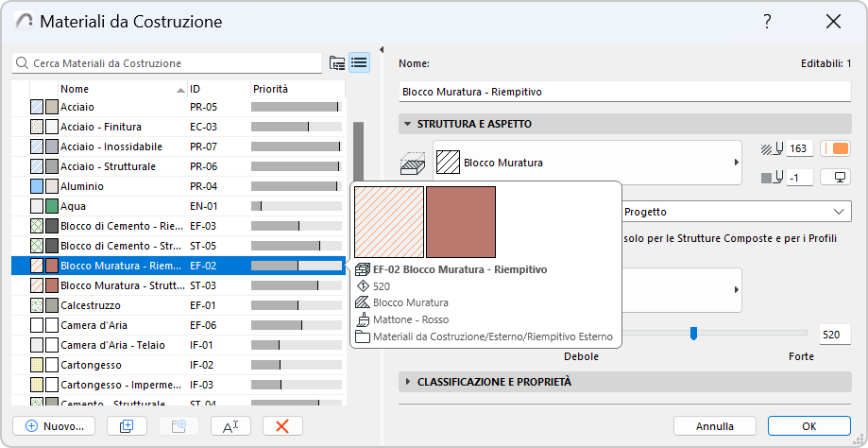Collapse the left list panel arrow
868x448 pixels.
pyautogui.click(x=382, y=50)
